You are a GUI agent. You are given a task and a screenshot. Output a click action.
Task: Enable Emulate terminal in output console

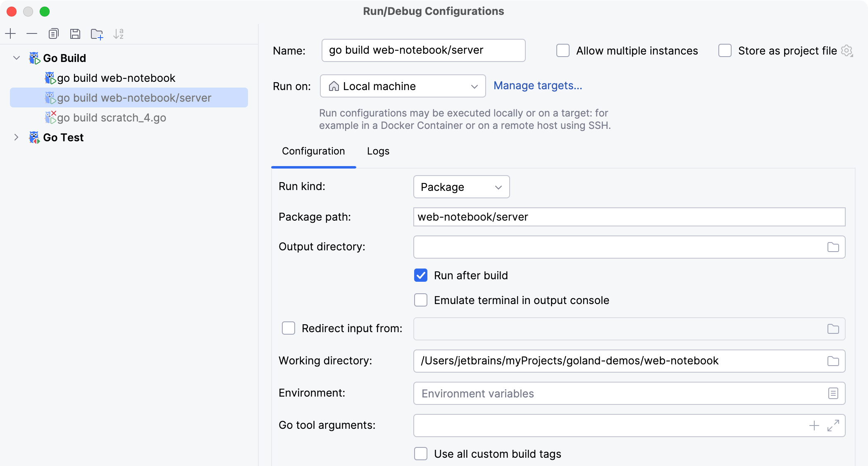(420, 300)
